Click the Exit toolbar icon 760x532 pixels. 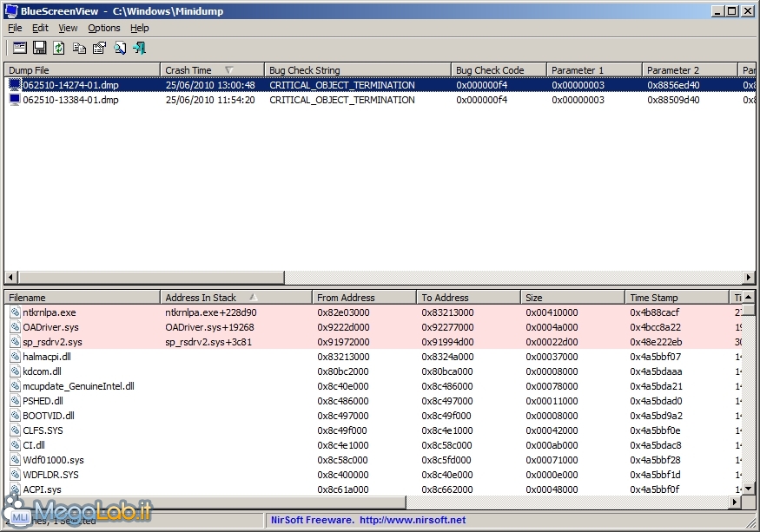click(x=140, y=48)
